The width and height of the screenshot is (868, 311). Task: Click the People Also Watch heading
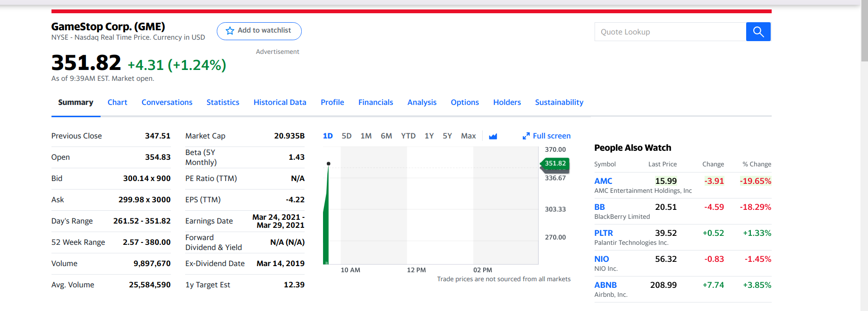pyautogui.click(x=633, y=148)
